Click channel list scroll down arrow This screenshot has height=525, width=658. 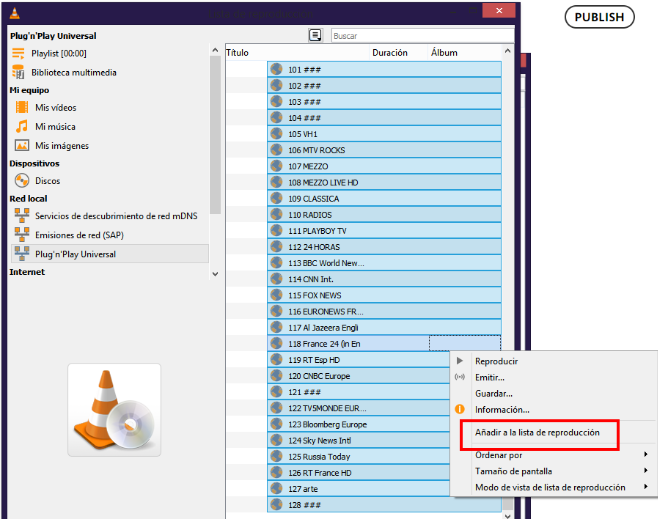(507, 516)
